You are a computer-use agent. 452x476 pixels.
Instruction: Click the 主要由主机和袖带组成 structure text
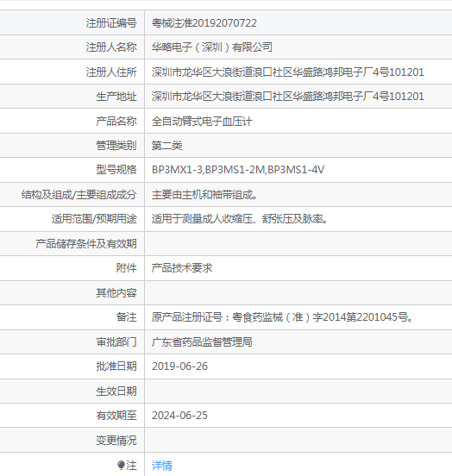204,195
